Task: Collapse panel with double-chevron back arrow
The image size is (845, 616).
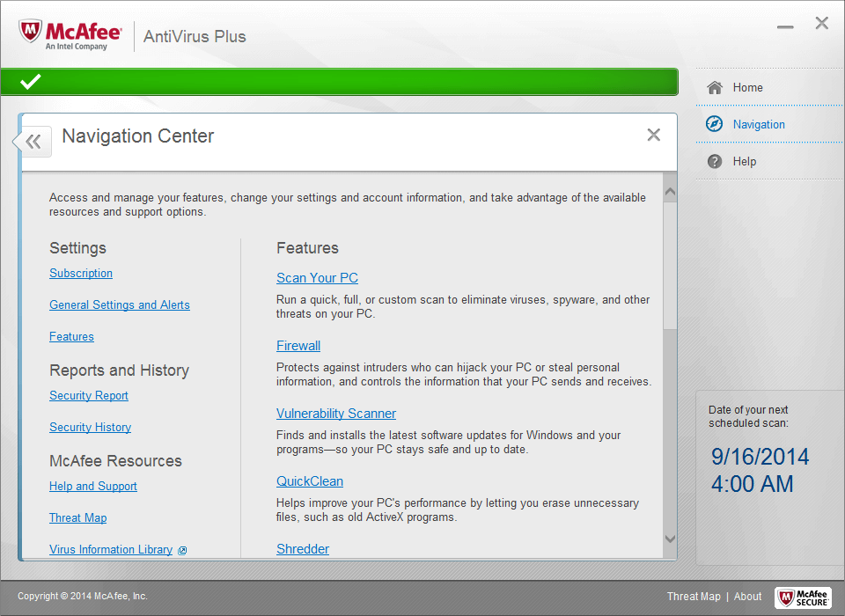Action: (x=33, y=141)
